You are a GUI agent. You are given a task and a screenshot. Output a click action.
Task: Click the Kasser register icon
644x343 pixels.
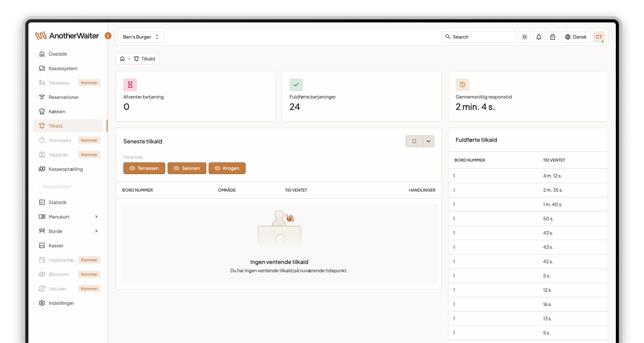[x=42, y=246]
